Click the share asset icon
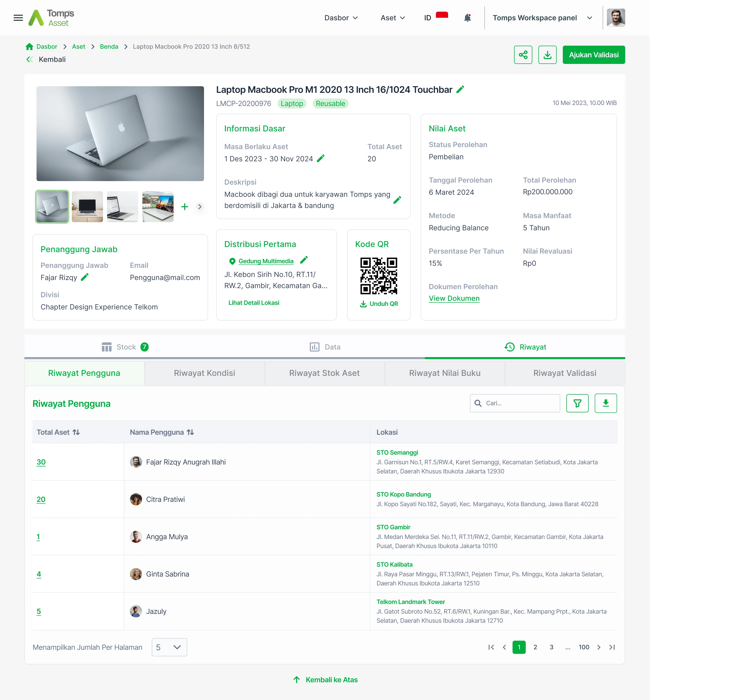 tap(523, 55)
